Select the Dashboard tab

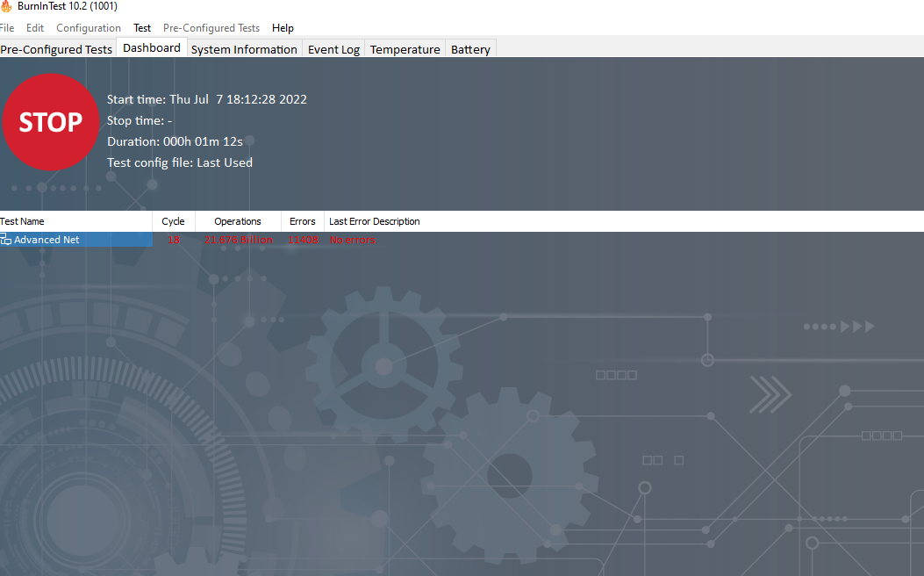(x=152, y=47)
